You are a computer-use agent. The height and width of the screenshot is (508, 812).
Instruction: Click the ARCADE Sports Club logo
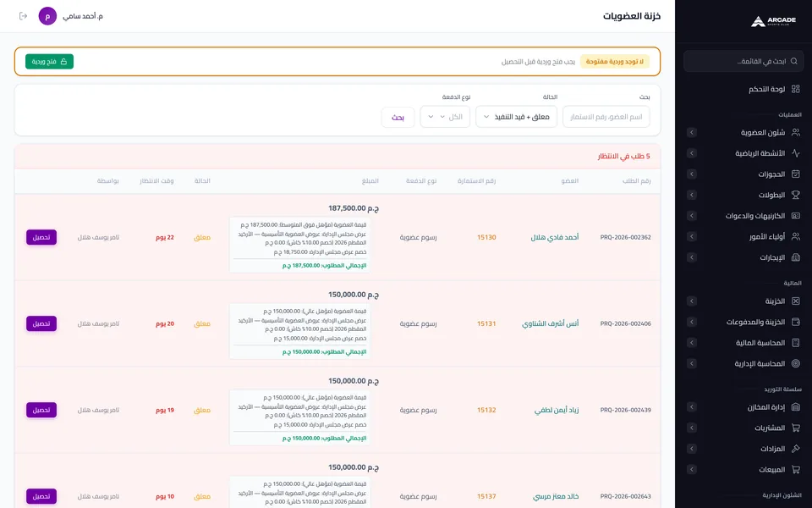[x=773, y=21]
